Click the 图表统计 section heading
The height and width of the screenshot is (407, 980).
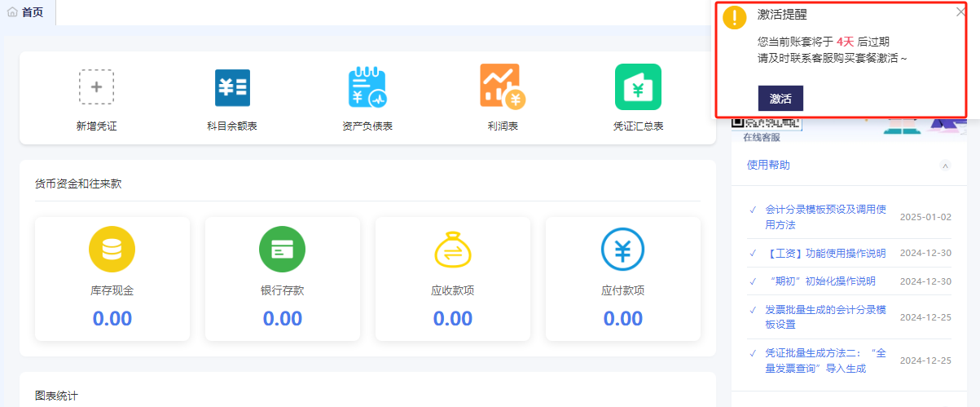pyautogui.click(x=56, y=396)
